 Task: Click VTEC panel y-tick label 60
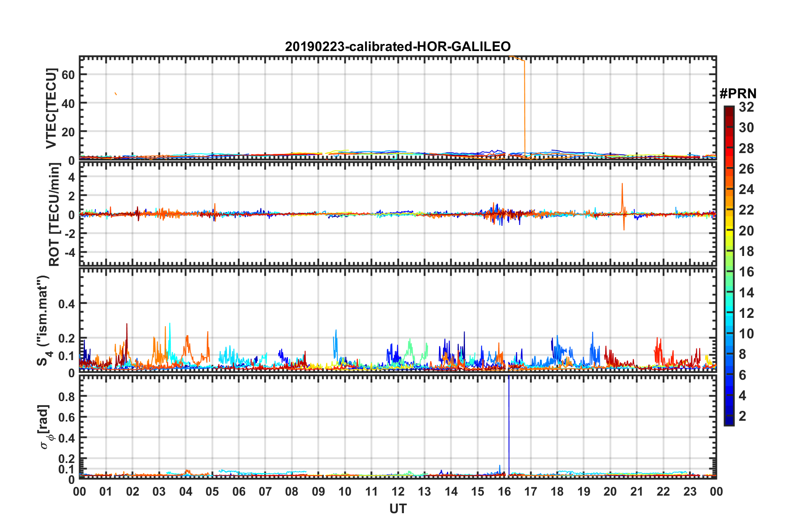68,75
